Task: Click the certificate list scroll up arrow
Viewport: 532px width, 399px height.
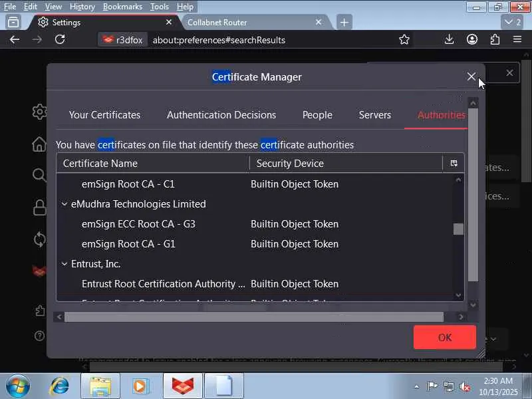Action: (458, 180)
